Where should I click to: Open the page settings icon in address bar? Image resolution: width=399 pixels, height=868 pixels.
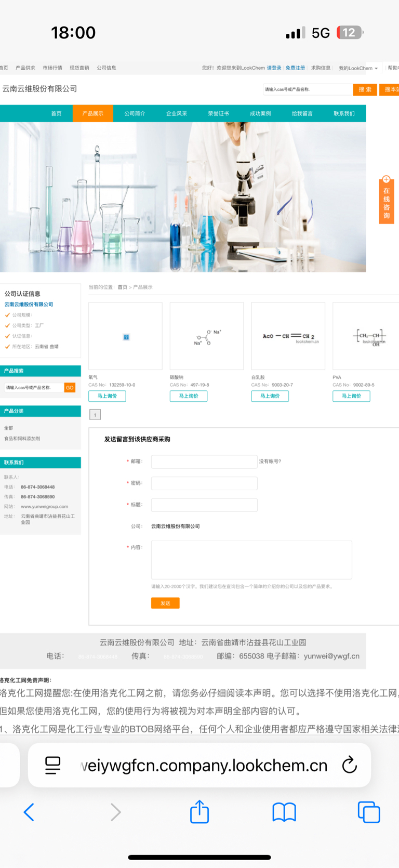pyautogui.click(x=53, y=765)
